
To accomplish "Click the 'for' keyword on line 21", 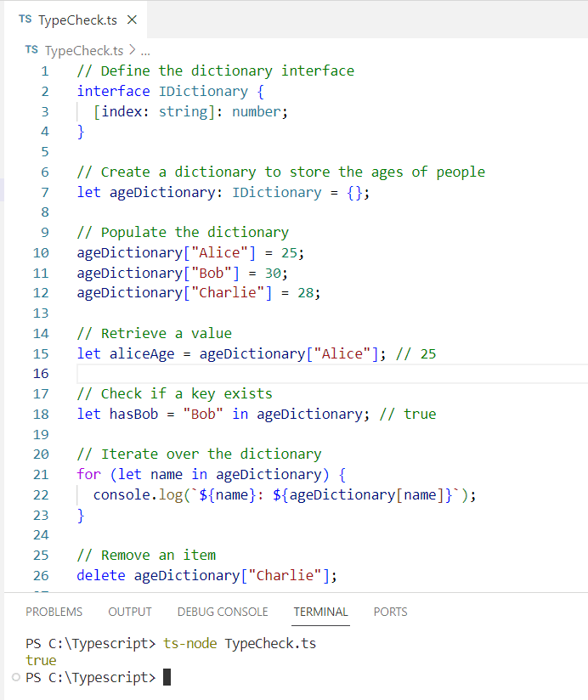I will (89, 474).
